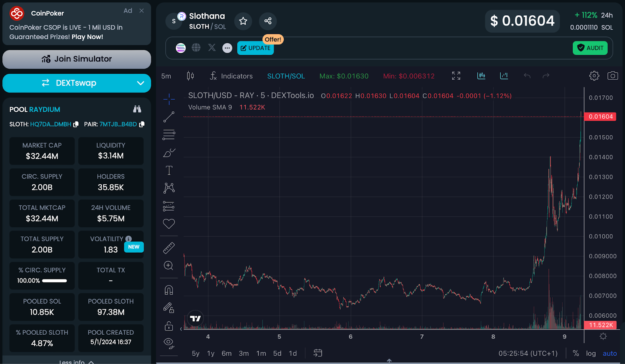Viewport: 625px width, 364px height.
Task: Toggle trades candle overlay chart icon
Action: click(481, 76)
